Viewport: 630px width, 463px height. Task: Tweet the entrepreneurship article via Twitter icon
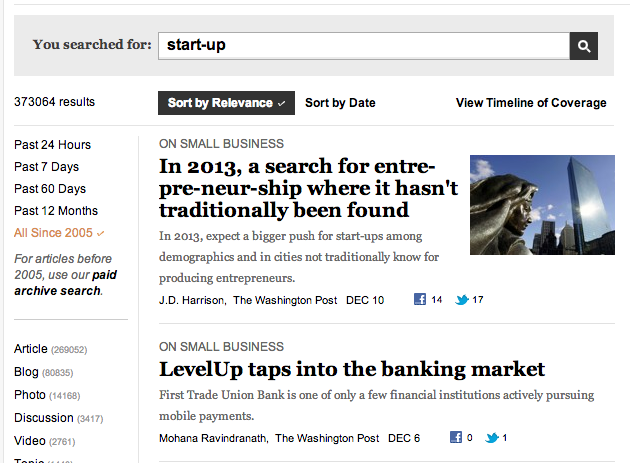462,299
